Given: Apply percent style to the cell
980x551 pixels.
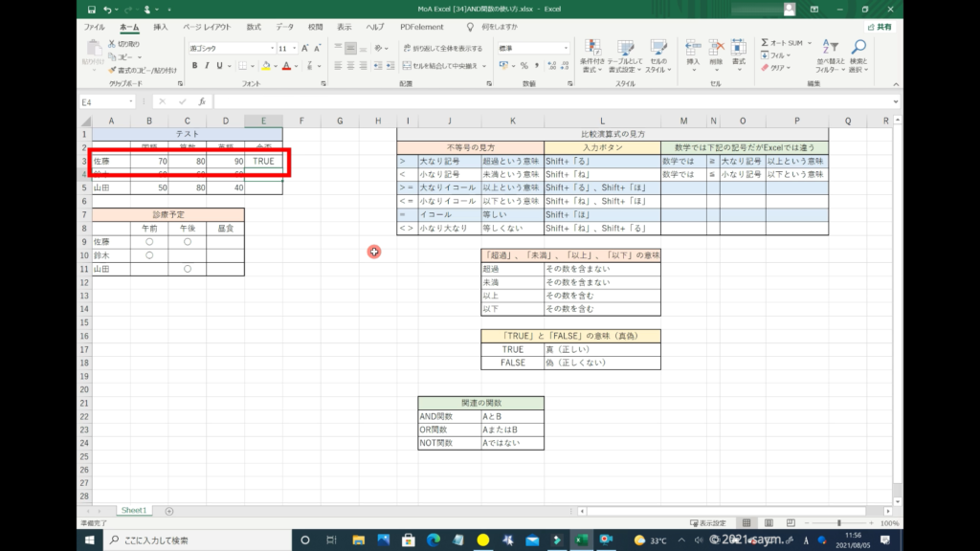Looking at the screenshot, I should 525,65.
